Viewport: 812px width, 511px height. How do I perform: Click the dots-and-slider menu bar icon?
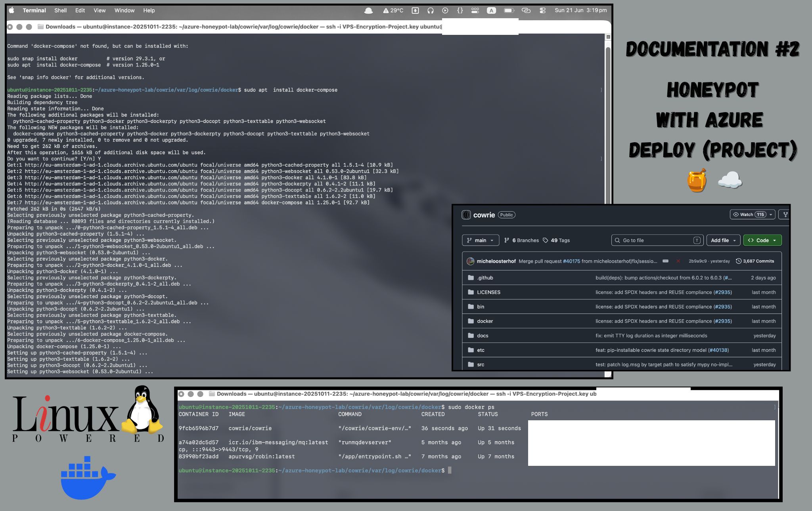475,11
